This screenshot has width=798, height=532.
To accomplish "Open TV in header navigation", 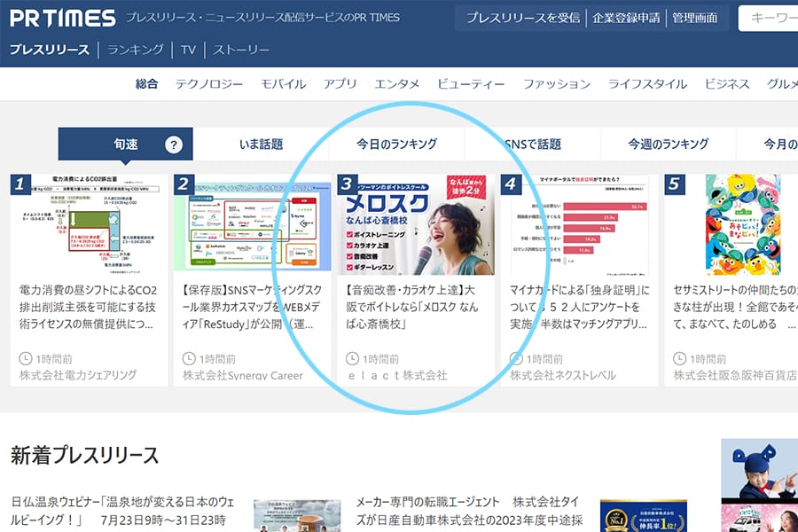I will point(188,50).
